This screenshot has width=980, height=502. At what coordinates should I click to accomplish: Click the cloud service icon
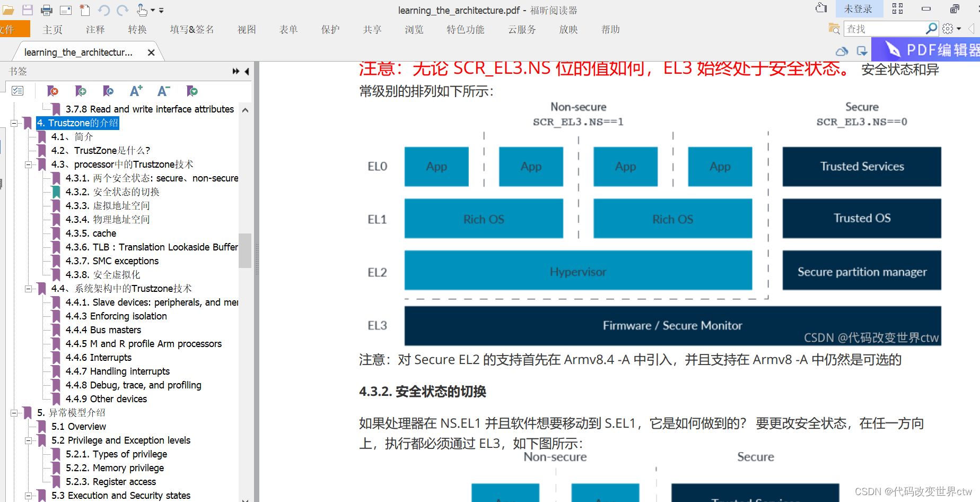[842, 51]
